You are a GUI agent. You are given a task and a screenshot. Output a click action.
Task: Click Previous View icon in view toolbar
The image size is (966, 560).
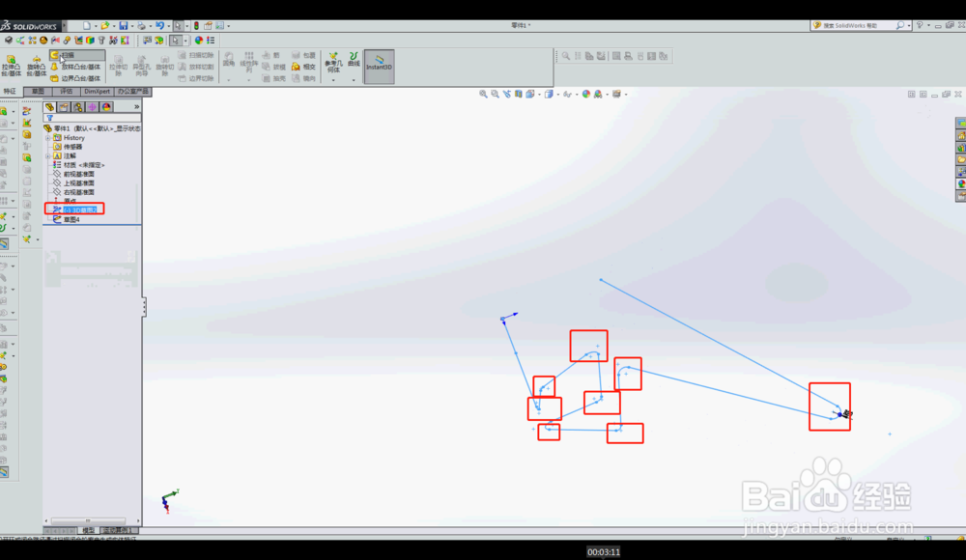tap(507, 95)
